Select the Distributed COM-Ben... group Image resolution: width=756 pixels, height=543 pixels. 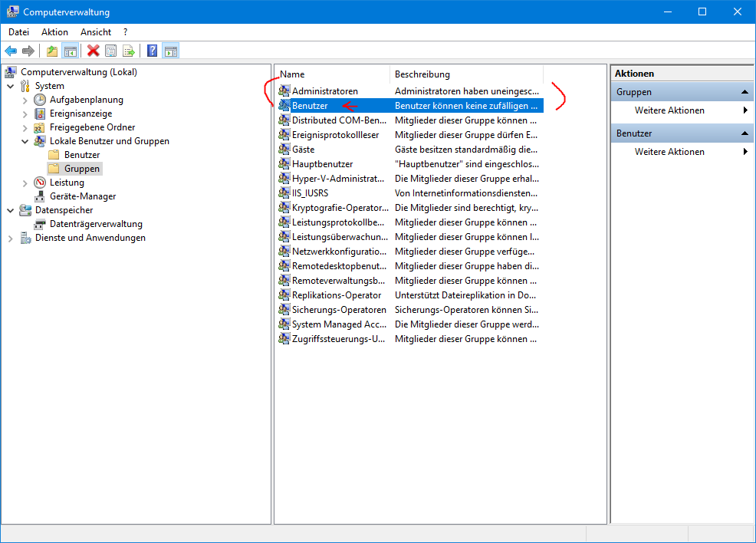[339, 120]
